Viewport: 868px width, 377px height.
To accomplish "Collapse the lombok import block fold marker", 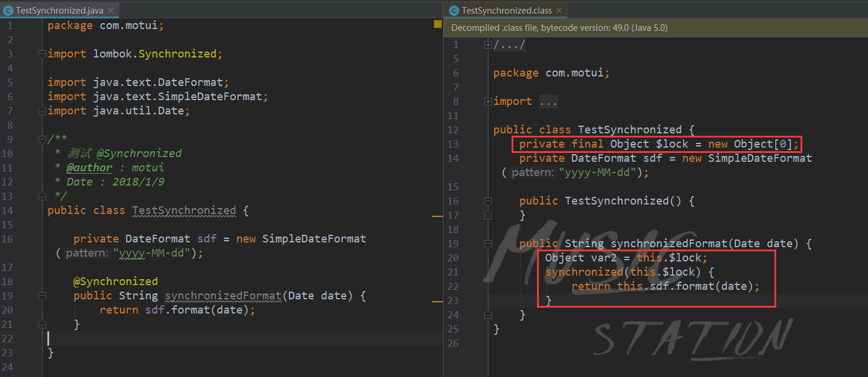I will (x=42, y=54).
